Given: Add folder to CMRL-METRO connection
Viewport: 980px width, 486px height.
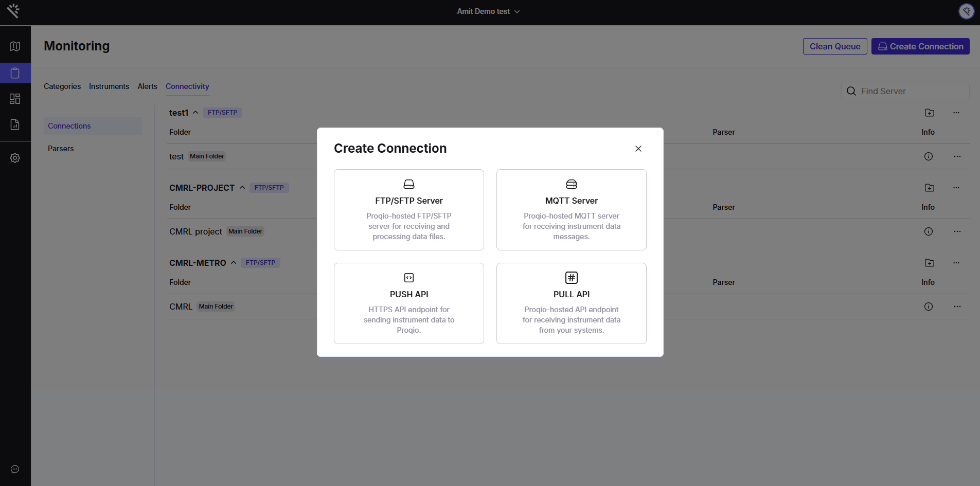Looking at the screenshot, I should tap(930, 263).
